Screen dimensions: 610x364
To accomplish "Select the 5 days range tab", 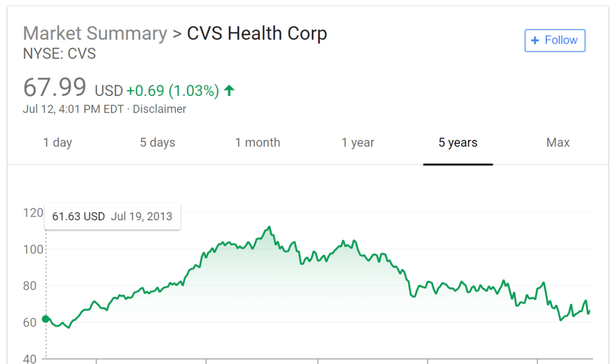I will click(x=158, y=143).
